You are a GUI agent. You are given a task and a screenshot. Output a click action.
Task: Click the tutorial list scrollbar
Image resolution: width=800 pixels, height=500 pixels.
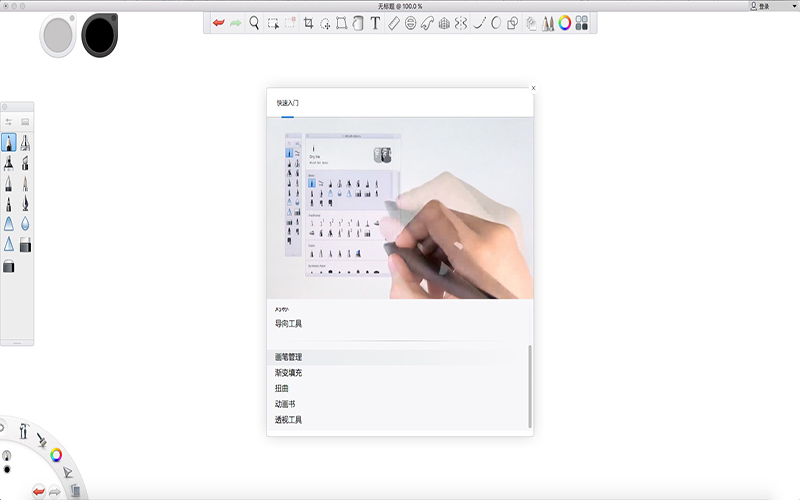pyautogui.click(x=530, y=386)
